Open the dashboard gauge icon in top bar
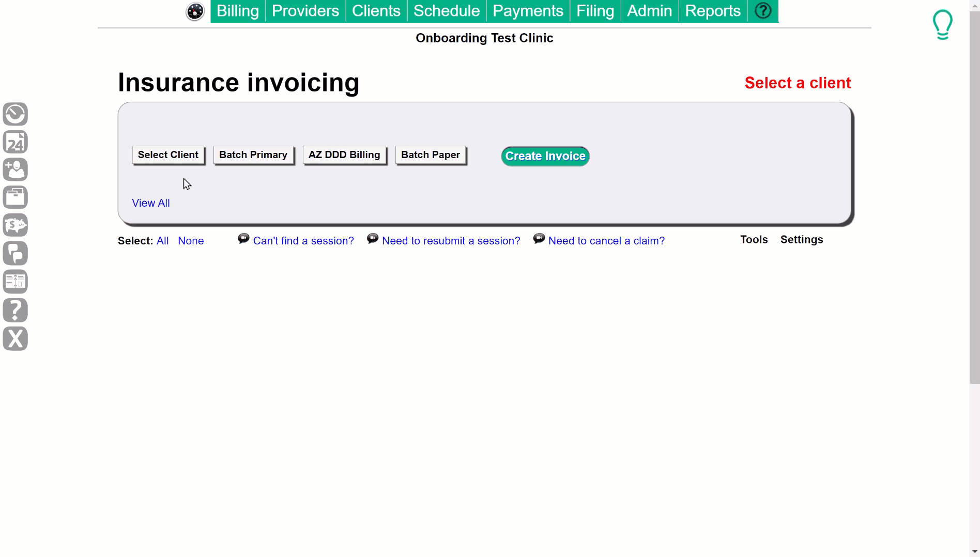The height and width of the screenshot is (557, 980). pyautogui.click(x=195, y=11)
